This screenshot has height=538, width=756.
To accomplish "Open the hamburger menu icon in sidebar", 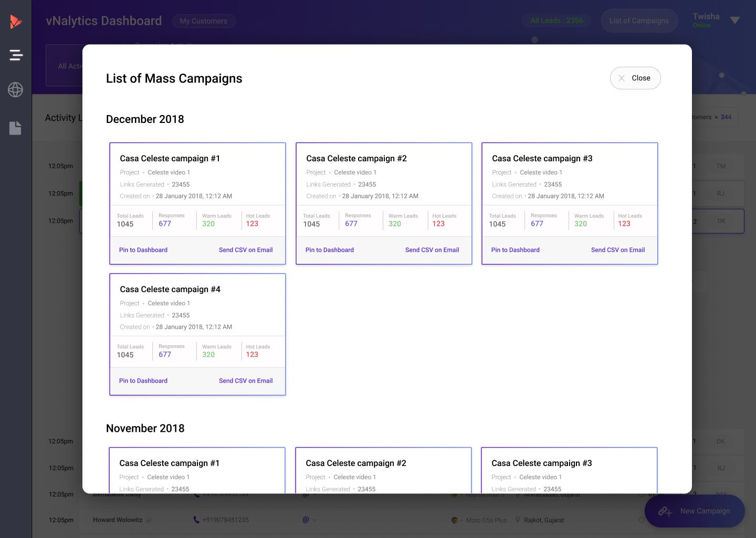I will [x=16, y=55].
